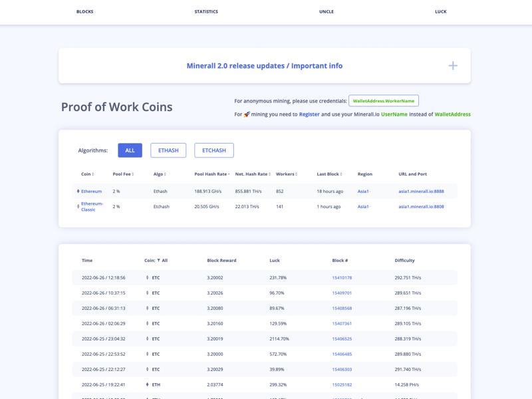This screenshot has width=532, height=399.
Task: Sort by Net. Hash Rate column
Action: click(x=253, y=174)
